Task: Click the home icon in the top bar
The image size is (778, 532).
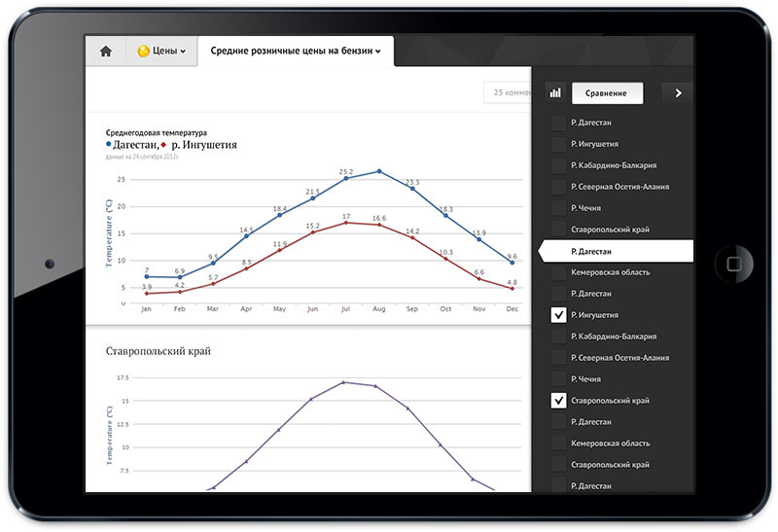Action: (106, 52)
